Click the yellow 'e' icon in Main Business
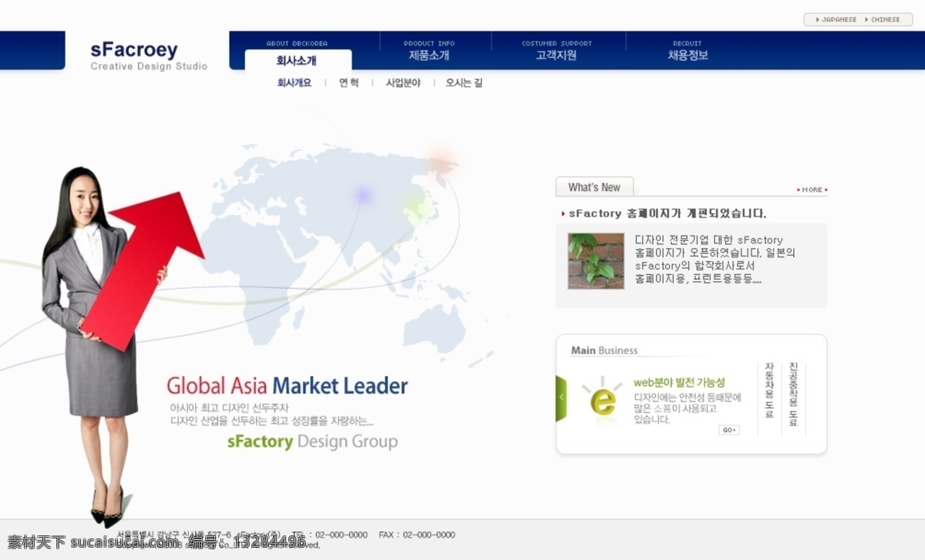The image size is (925, 560). coord(603,400)
